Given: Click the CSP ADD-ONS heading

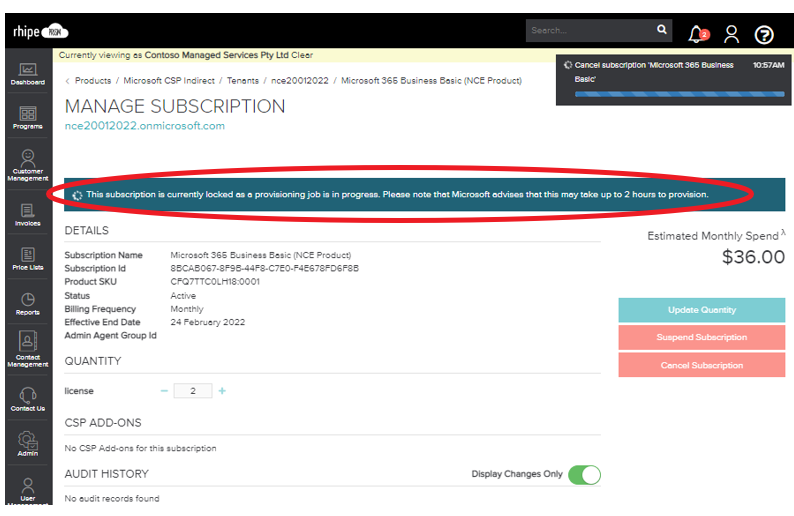Looking at the screenshot, I should (x=103, y=423).
